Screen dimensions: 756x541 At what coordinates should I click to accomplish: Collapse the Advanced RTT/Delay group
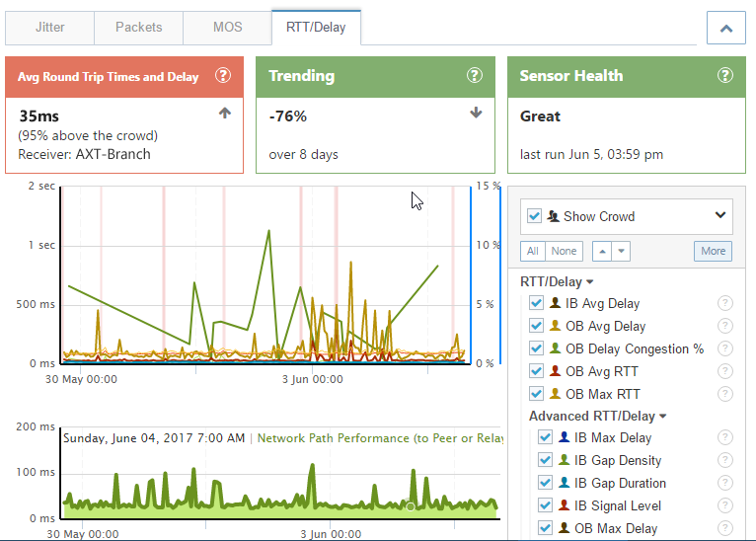(598, 417)
